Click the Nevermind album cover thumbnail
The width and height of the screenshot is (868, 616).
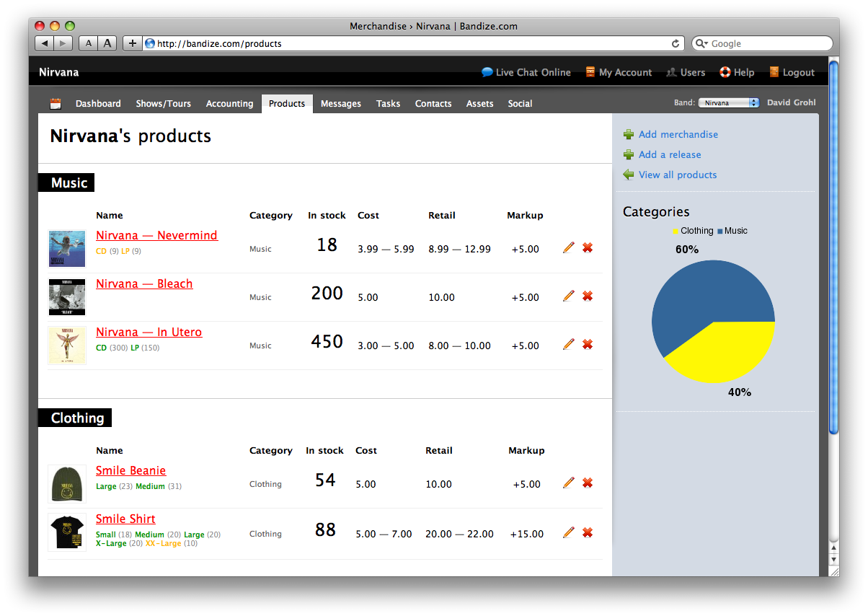point(67,248)
